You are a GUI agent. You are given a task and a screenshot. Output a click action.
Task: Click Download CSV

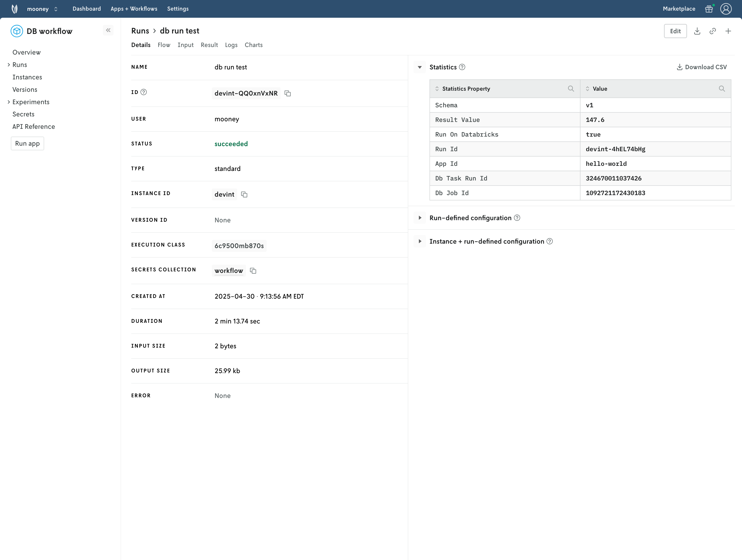[702, 67]
